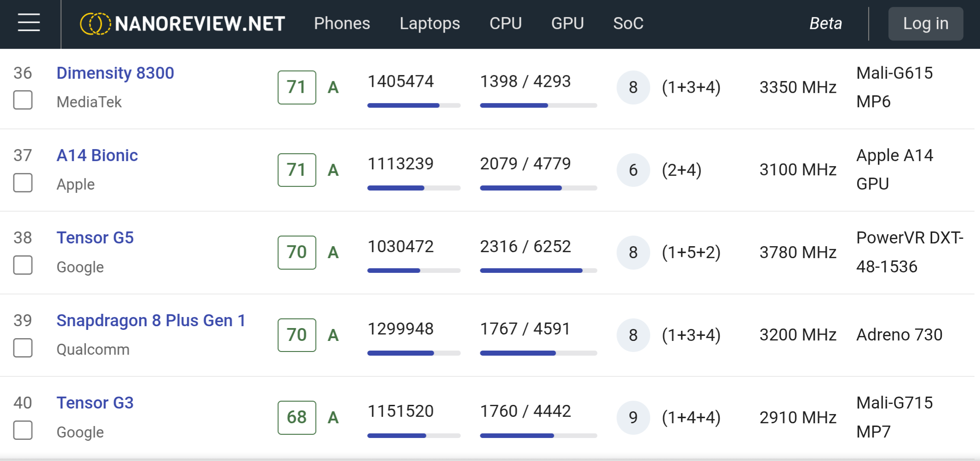Click the Geekbench bar under 1398 / 4293
This screenshot has width=980, height=461.
[539, 105]
